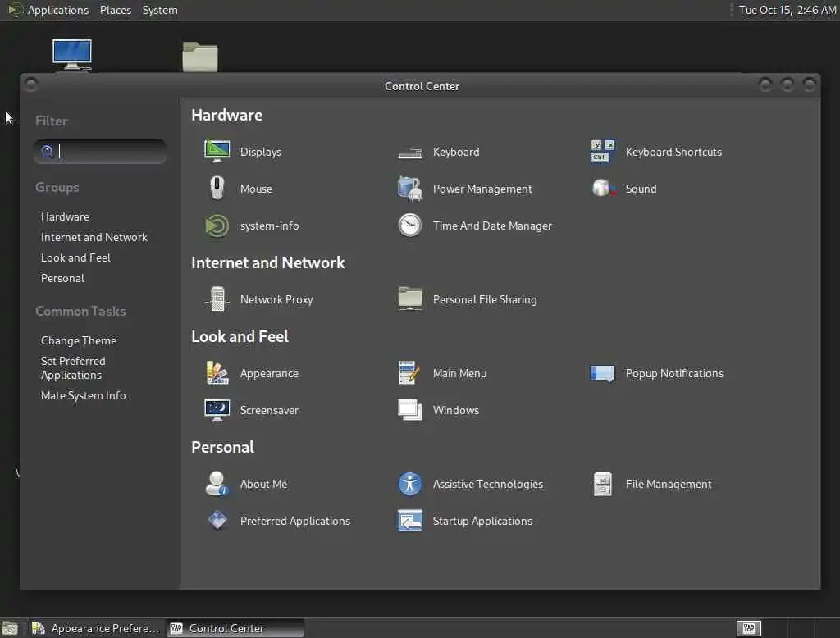Click the Keyboard Shortcuts text label
The image size is (840, 638).
tap(674, 153)
